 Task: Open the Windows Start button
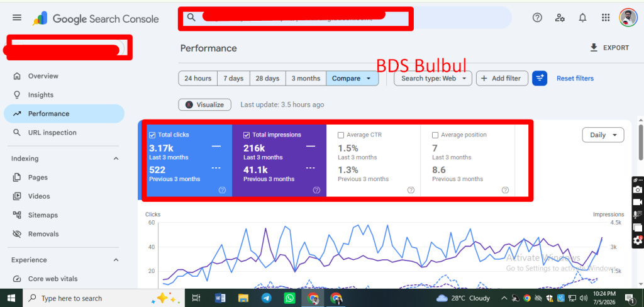click(11, 298)
